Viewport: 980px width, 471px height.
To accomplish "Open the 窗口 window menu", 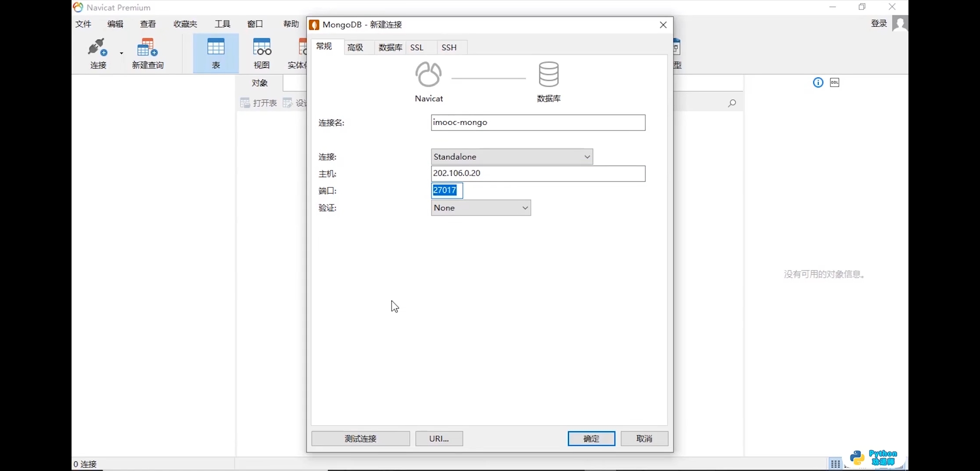I will [255, 24].
